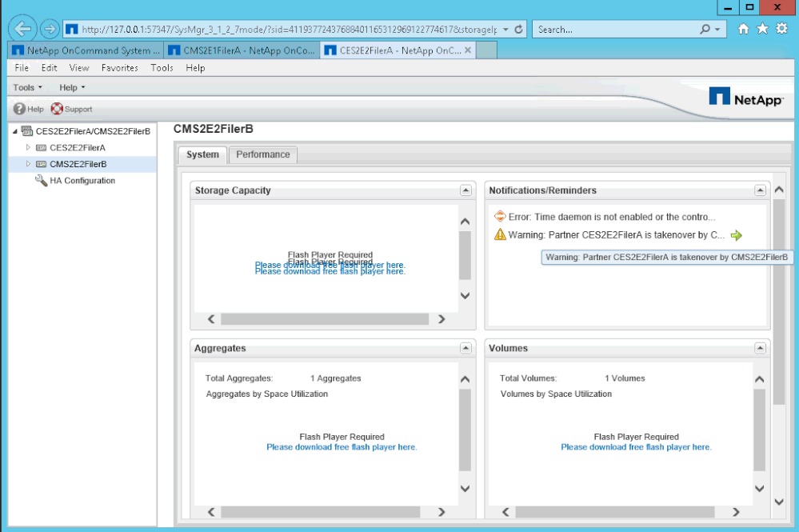Open the address bar history dropdown arrow
Viewport: 799px width, 532px height.
(505, 30)
